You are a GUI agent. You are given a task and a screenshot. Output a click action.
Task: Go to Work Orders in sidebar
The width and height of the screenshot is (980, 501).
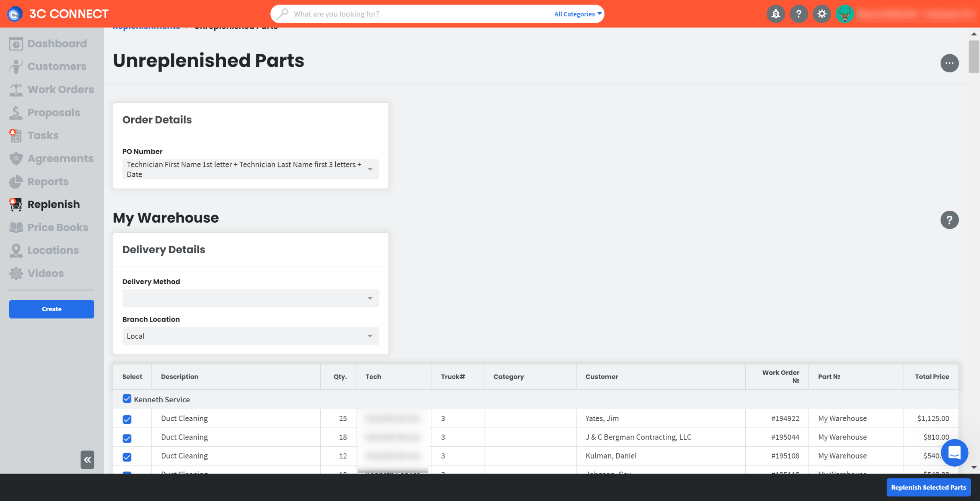60,89
